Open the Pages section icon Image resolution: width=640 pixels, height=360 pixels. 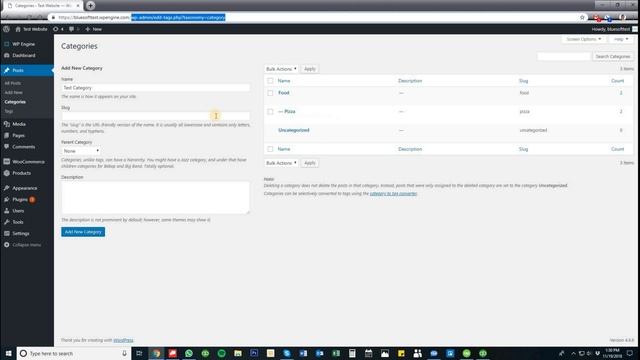[x=7, y=135]
